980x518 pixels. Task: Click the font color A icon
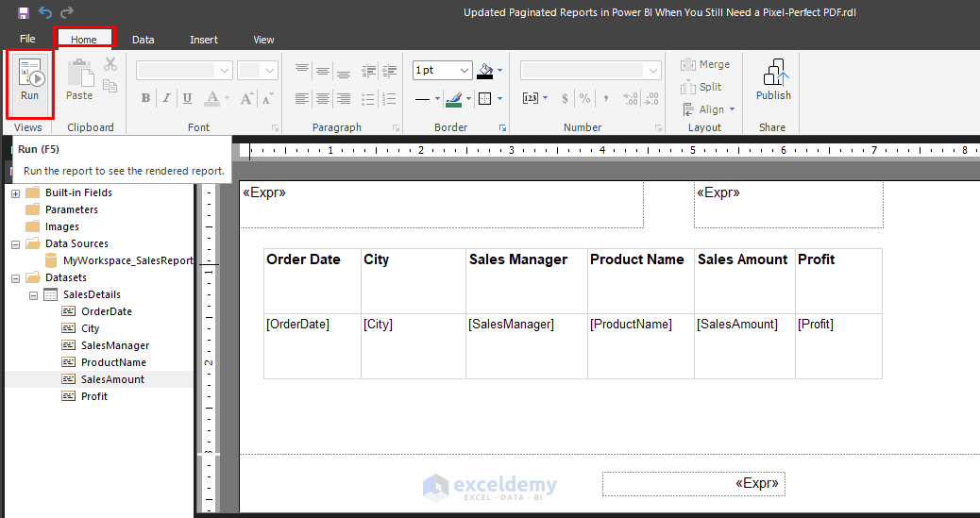212,98
